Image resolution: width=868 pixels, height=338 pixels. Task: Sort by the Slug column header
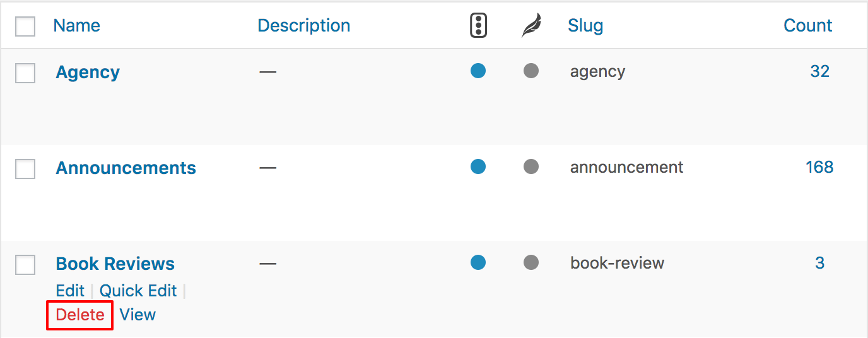pos(585,26)
